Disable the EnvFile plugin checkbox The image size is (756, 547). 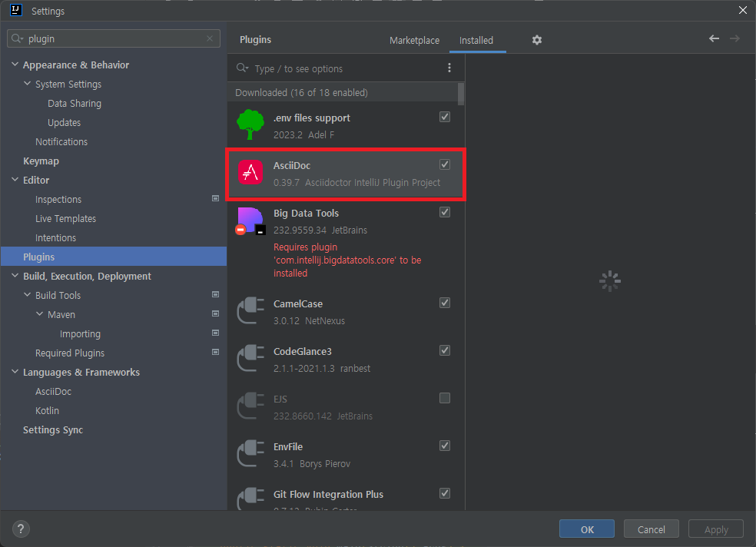click(x=445, y=446)
